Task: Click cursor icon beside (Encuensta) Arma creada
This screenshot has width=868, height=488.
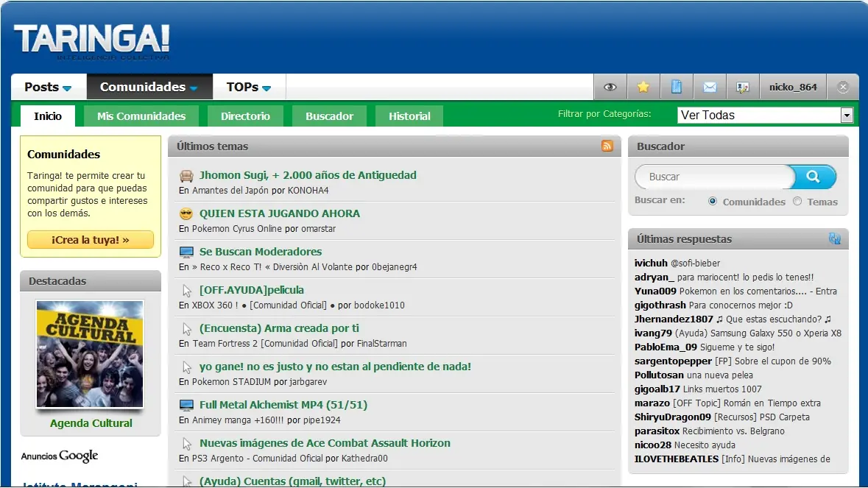Action: click(186, 329)
